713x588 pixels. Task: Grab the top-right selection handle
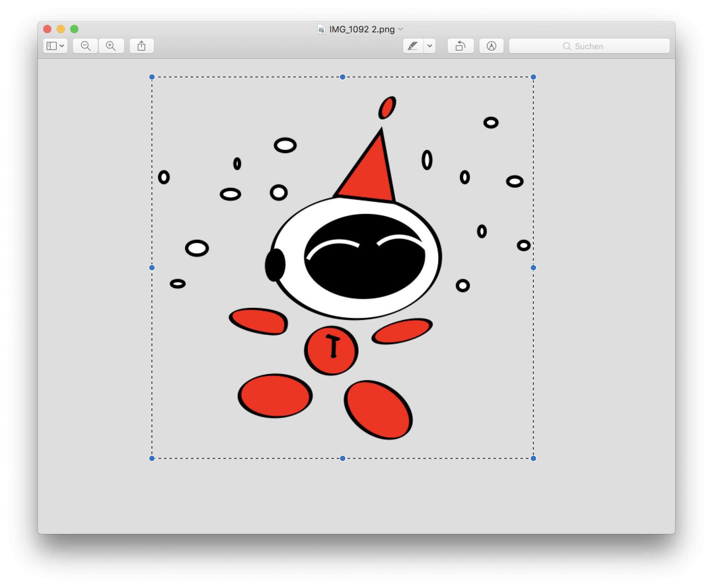(533, 77)
